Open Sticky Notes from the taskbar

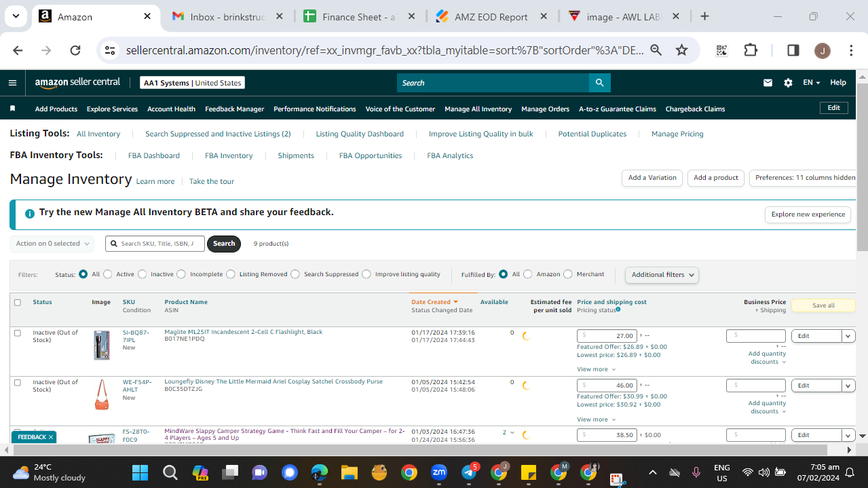coord(528,472)
